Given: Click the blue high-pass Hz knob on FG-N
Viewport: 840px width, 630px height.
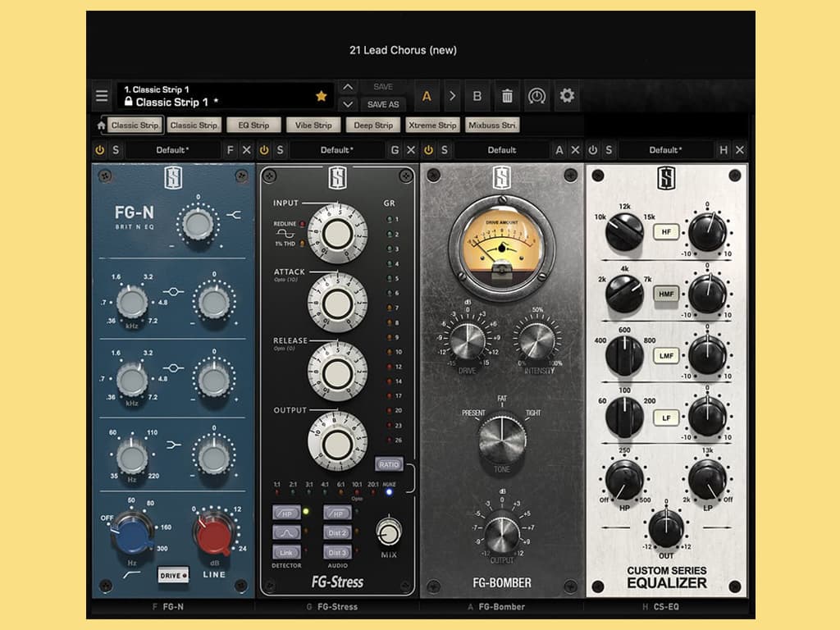Looking at the screenshot, I should coord(132,533).
